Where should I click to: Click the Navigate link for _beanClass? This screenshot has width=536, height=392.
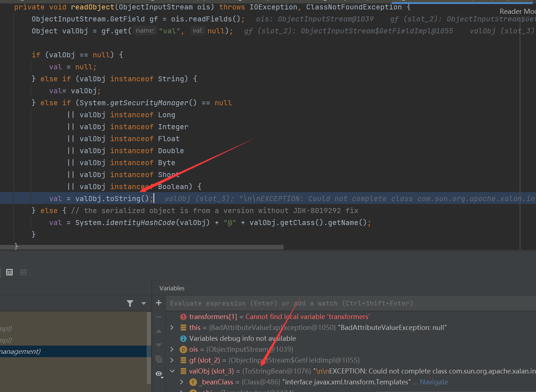[434, 382]
